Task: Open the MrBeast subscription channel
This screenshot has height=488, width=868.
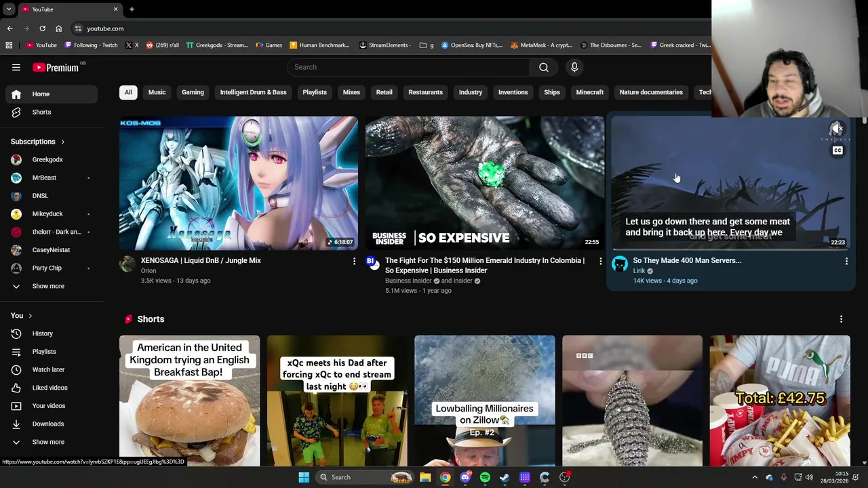Action: [52, 178]
